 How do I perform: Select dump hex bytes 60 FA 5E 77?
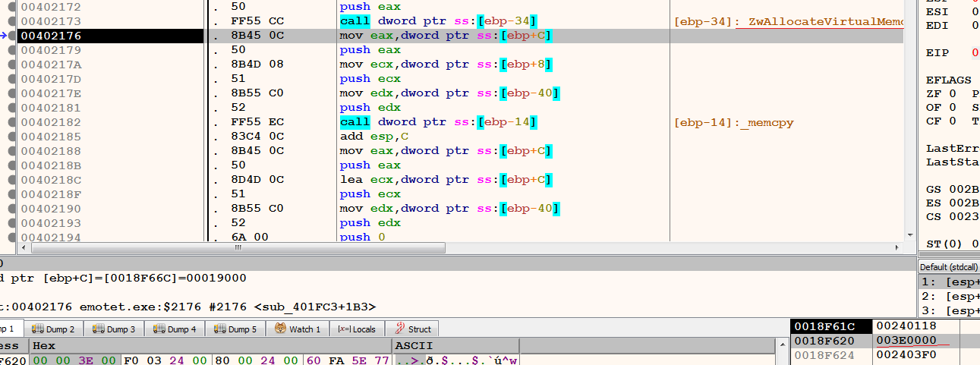pyautogui.click(x=348, y=360)
